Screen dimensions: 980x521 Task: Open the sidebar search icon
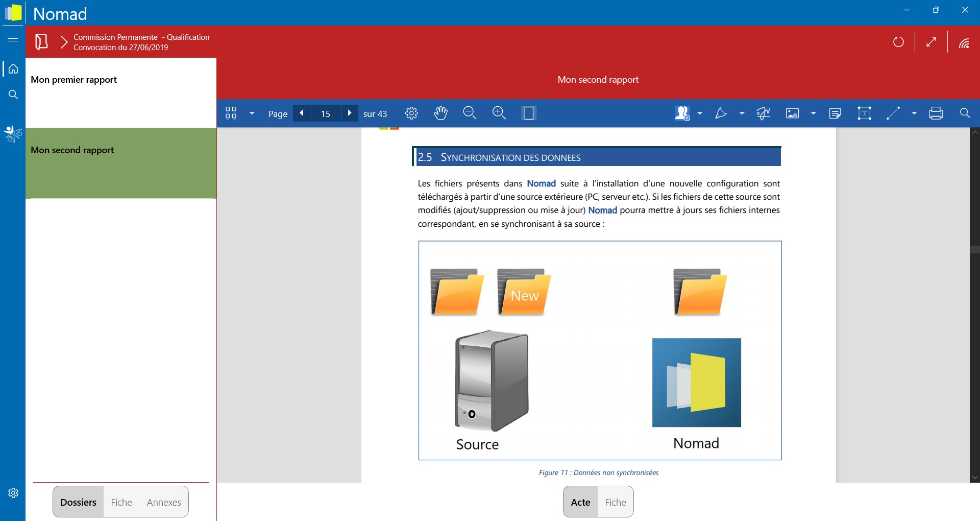[x=13, y=94]
